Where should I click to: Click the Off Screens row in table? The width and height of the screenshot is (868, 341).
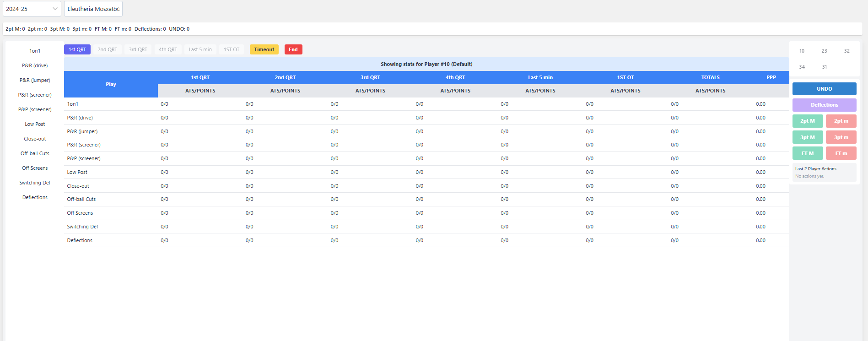(x=426, y=213)
